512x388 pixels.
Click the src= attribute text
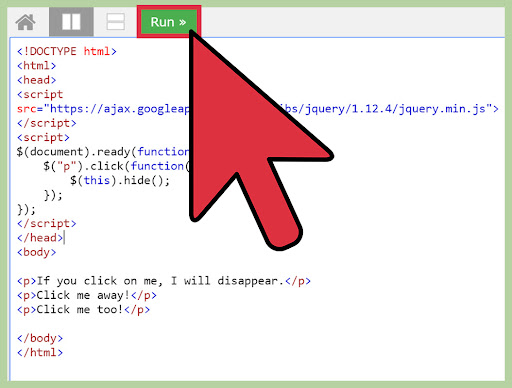[x=30, y=109]
